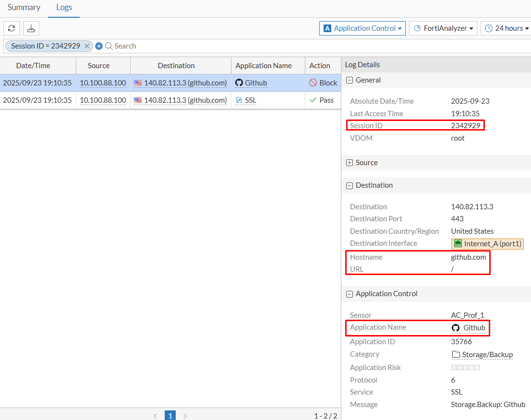The width and height of the screenshot is (531, 420).
Task: Collapse the Destination section
Action: point(350,185)
